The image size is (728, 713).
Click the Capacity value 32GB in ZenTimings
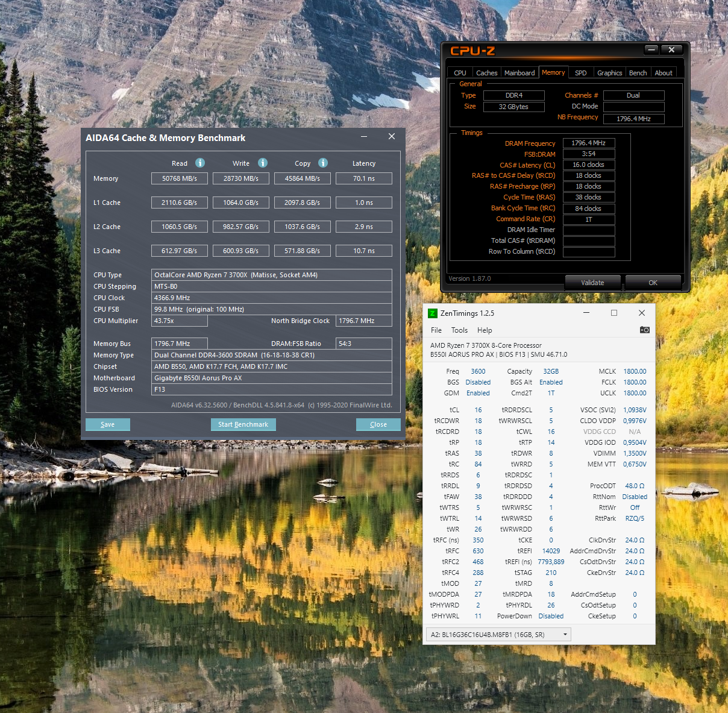(551, 371)
